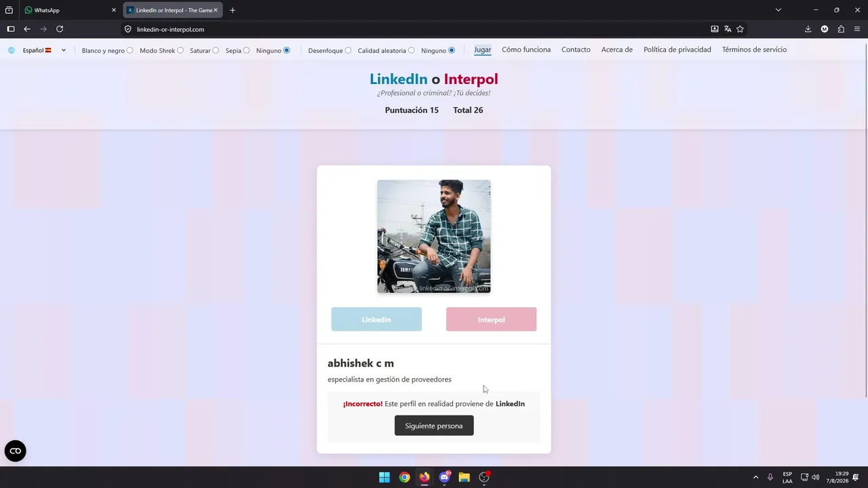This screenshot has height=488, width=868.
Task: Select the Sepia filter
Action: tap(246, 50)
